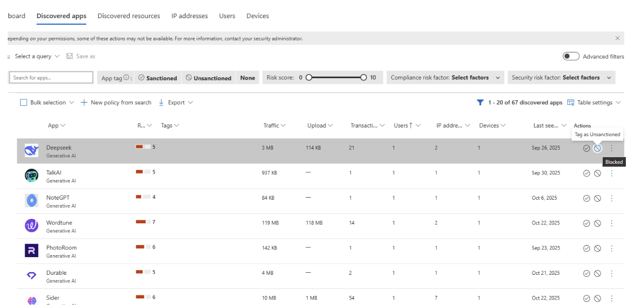Screen dimensions: 644x305
Task: Sort by Traffic column header
Action: [275, 126]
